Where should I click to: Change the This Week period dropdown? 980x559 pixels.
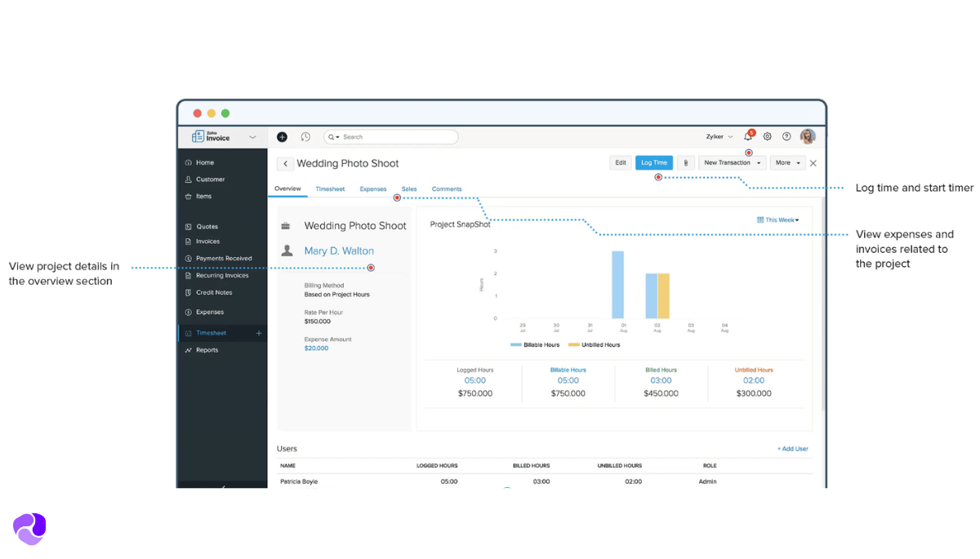point(777,220)
